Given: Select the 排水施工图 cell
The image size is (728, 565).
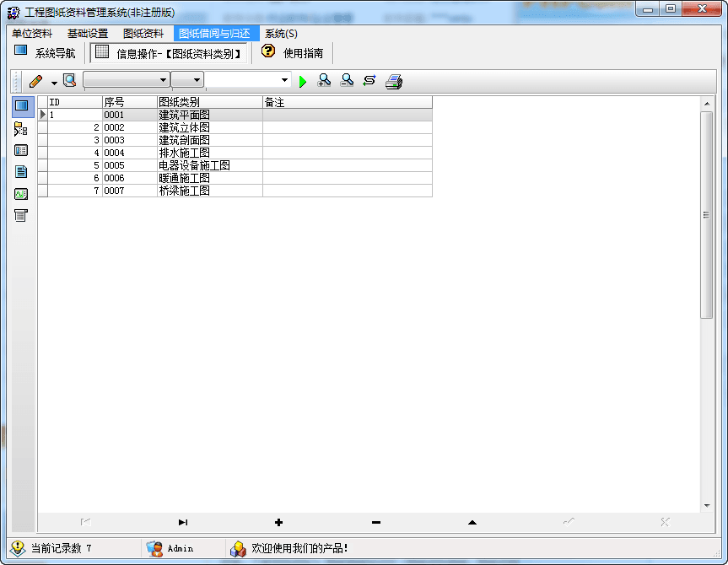Looking at the screenshot, I should [210, 153].
